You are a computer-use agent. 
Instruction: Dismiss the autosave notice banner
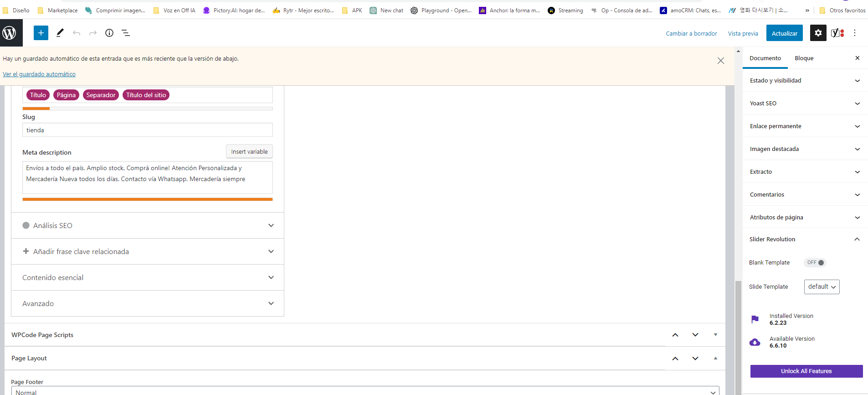pyautogui.click(x=721, y=61)
